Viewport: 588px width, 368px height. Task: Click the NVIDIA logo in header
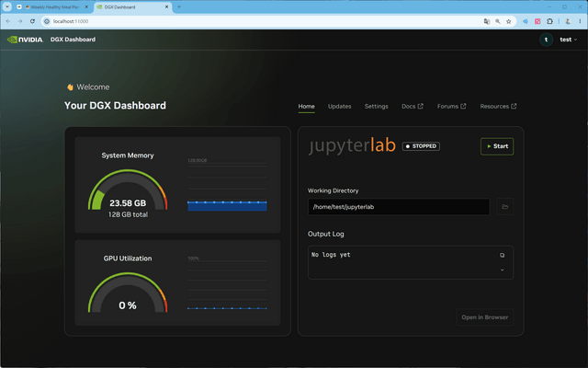[25, 40]
